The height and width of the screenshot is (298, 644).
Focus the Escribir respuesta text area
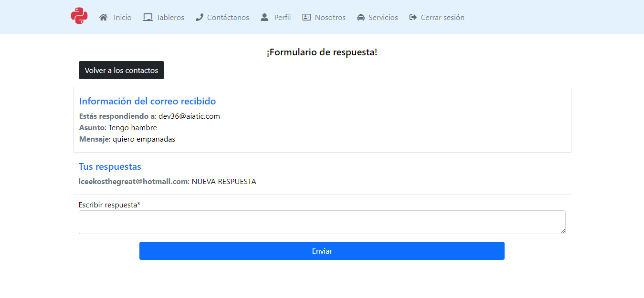click(x=322, y=222)
